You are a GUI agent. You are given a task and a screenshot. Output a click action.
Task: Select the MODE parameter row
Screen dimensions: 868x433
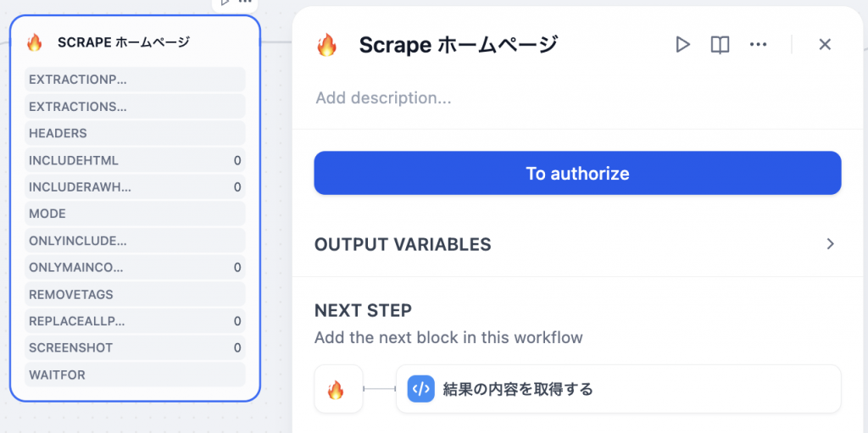135,214
